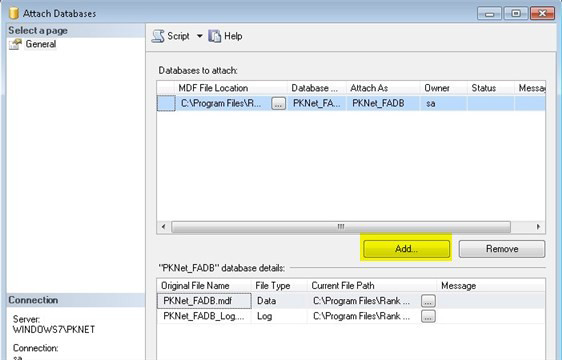Image resolution: width=562 pixels, height=360 pixels.
Task: Select the current file path of Log row
Action: [364, 316]
